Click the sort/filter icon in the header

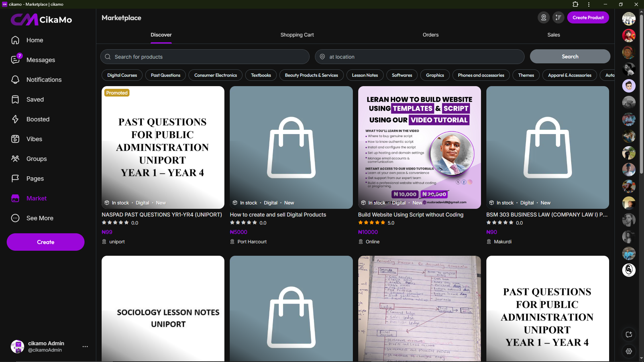pos(558,17)
